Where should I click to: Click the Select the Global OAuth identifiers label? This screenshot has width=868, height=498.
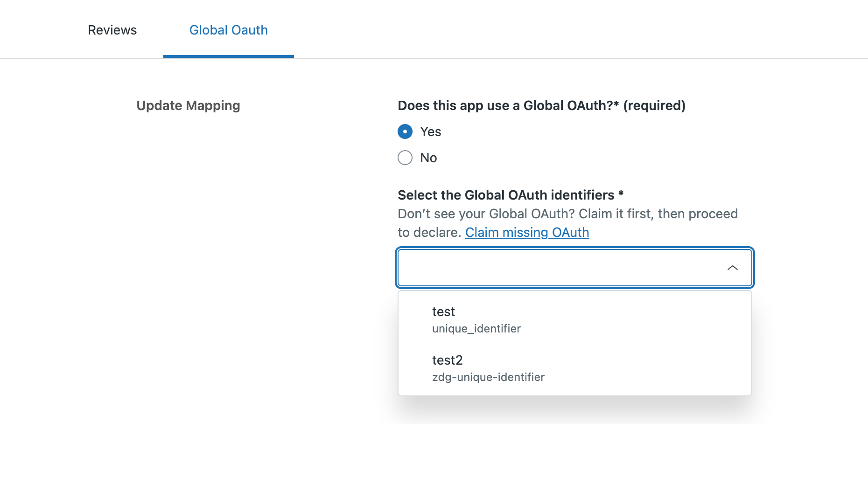pos(506,195)
